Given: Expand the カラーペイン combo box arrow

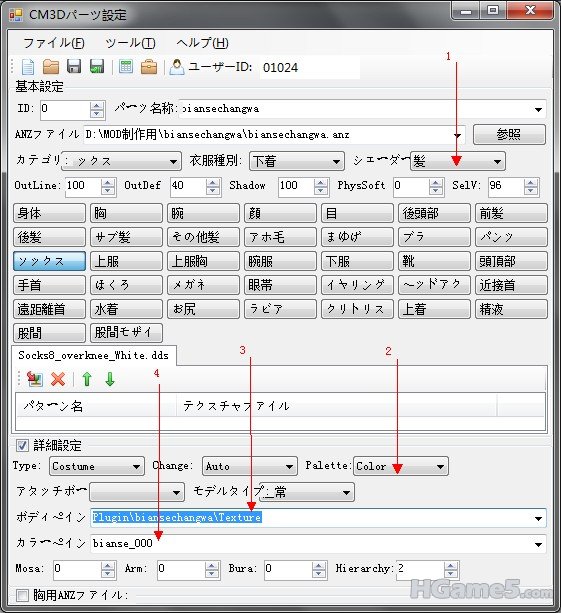Looking at the screenshot, I should tap(538, 544).
